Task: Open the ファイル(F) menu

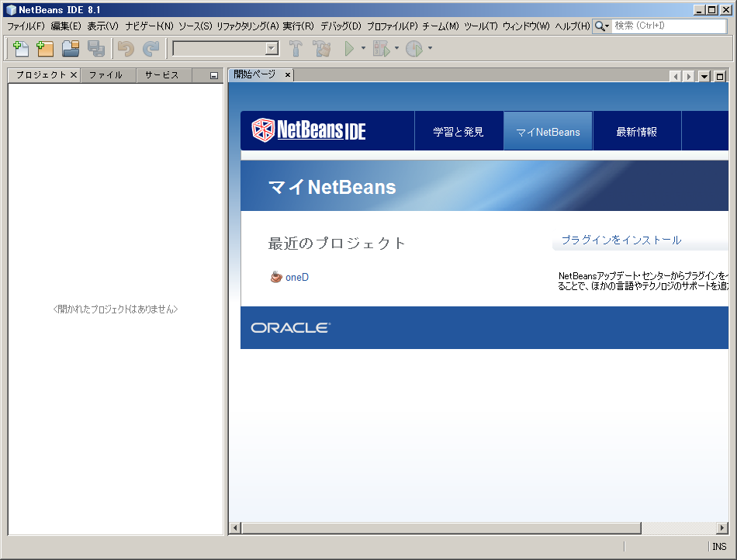Action: point(26,26)
